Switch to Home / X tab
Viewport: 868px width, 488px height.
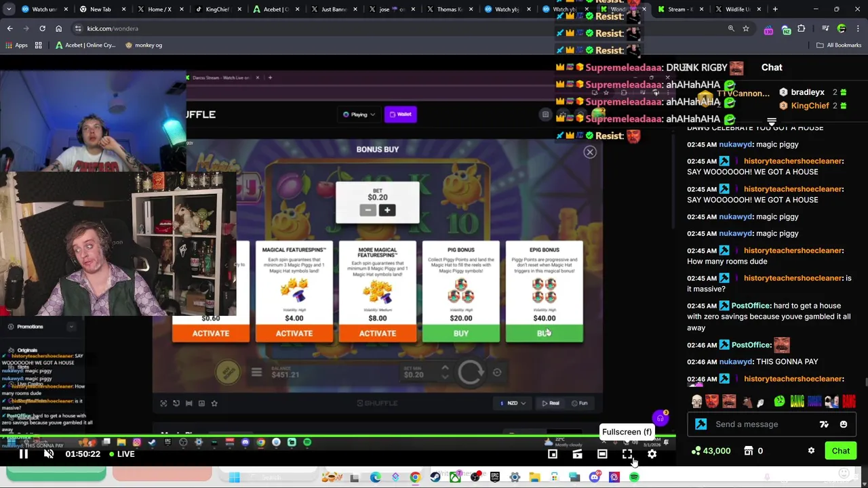(x=158, y=9)
